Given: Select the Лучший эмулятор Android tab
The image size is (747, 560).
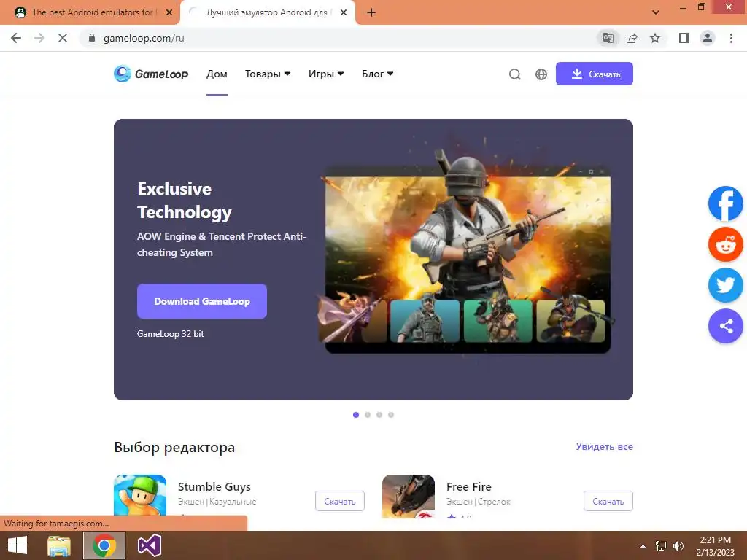Looking at the screenshot, I should tap(267, 12).
